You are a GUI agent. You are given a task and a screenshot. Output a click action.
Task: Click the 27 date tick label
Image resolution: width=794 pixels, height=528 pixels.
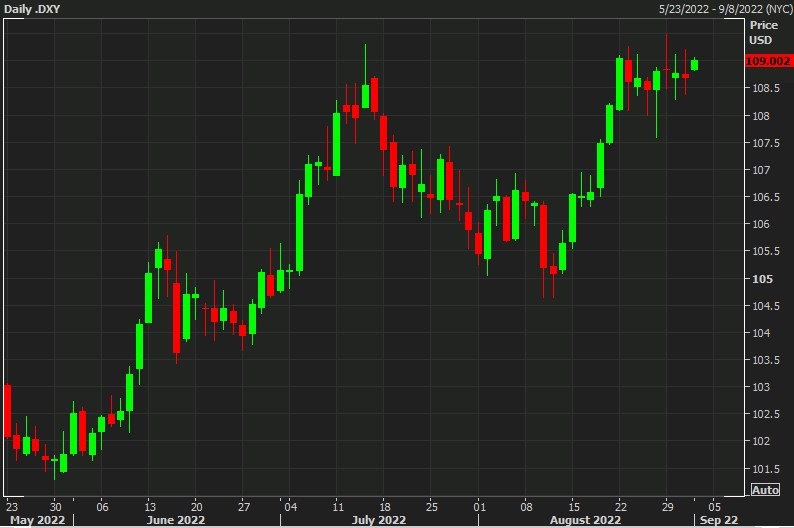coord(244,507)
